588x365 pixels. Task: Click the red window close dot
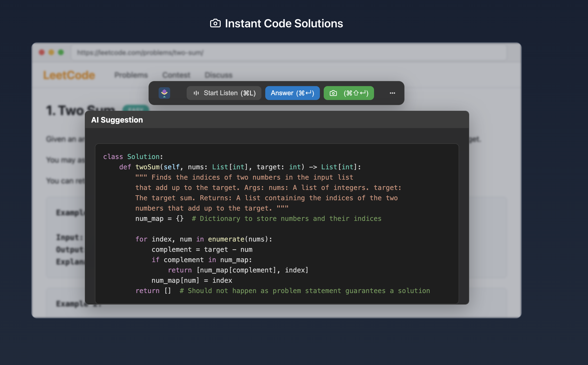pos(42,52)
